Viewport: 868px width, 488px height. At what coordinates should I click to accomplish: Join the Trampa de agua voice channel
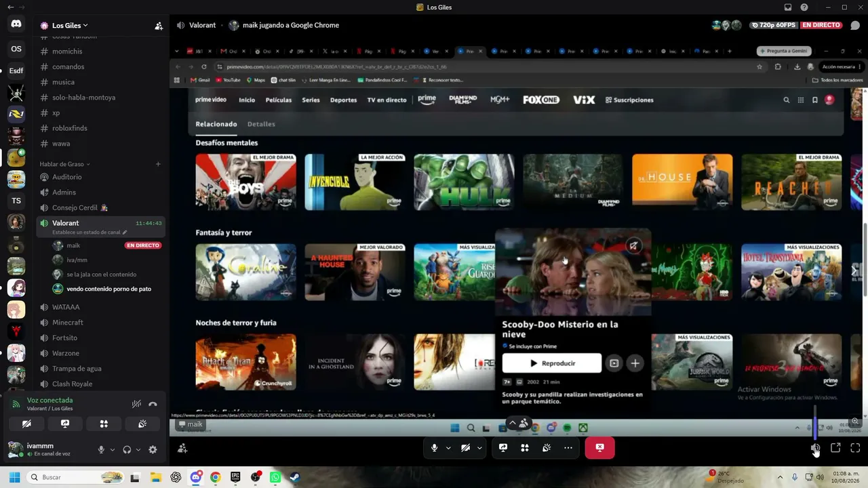(x=102, y=369)
